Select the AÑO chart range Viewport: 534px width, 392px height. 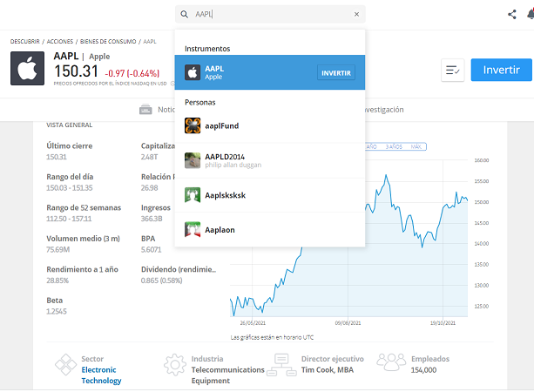tap(371, 147)
